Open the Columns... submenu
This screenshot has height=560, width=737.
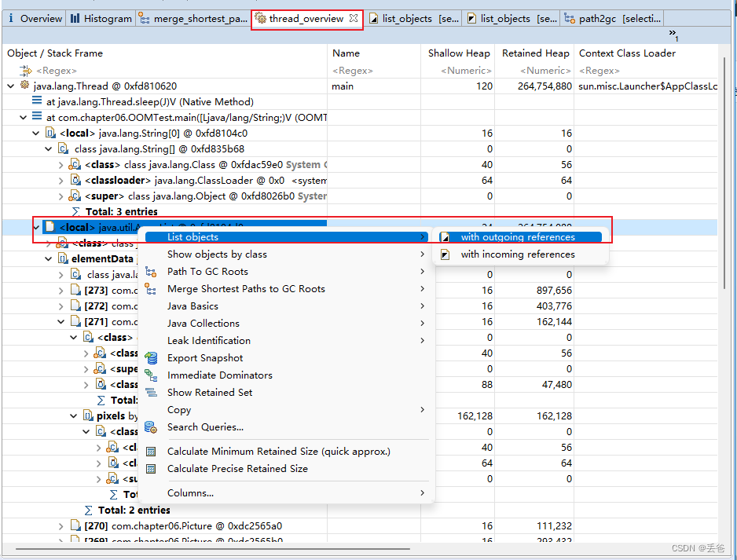(287, 492)
